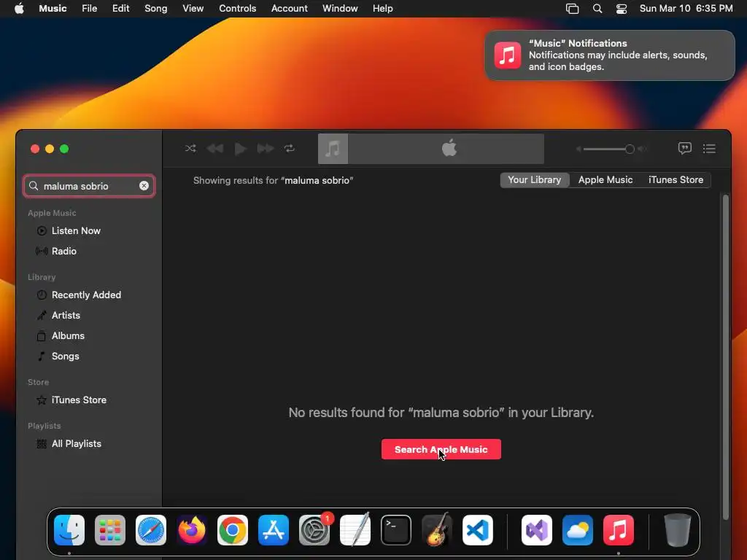Viewport: 747px width, 560px height.
Task: Open Radio in sidebar
Action: tap(64, 251)
